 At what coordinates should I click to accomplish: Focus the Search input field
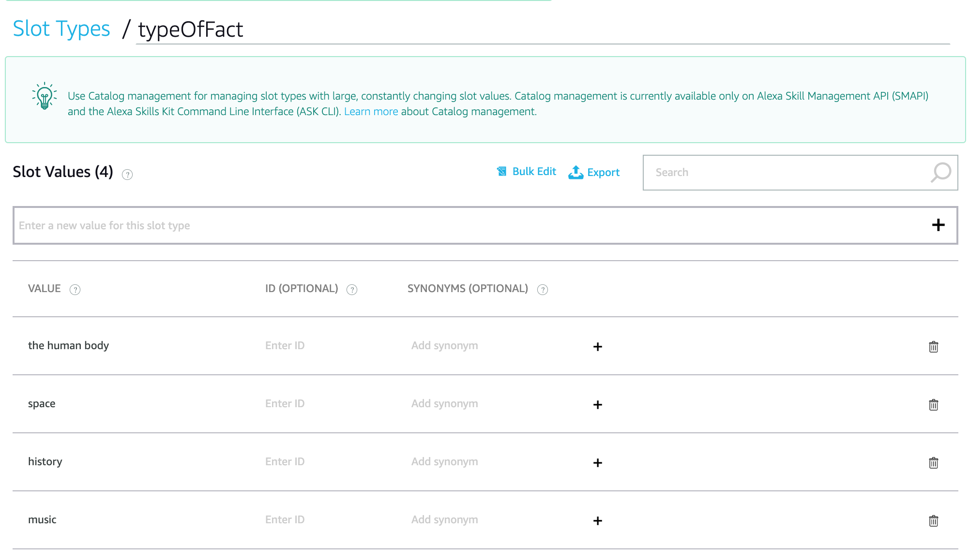pyautogui.click(x=784, y=172)
